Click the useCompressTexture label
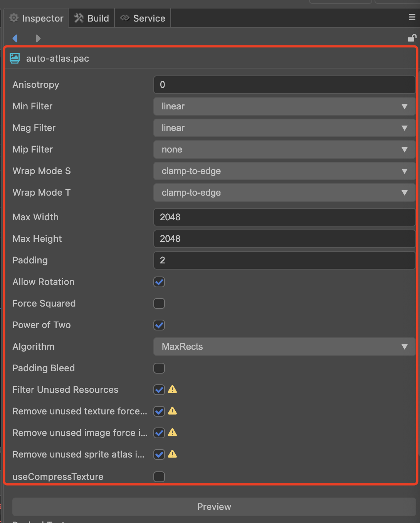This screenshot has width=420, height=523. [58, 477]
